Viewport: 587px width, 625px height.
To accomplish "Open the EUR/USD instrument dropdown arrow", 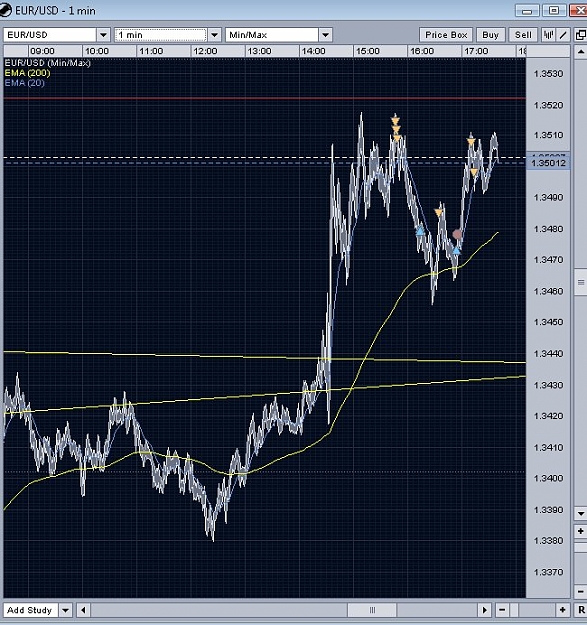I will tap(103, 35).
